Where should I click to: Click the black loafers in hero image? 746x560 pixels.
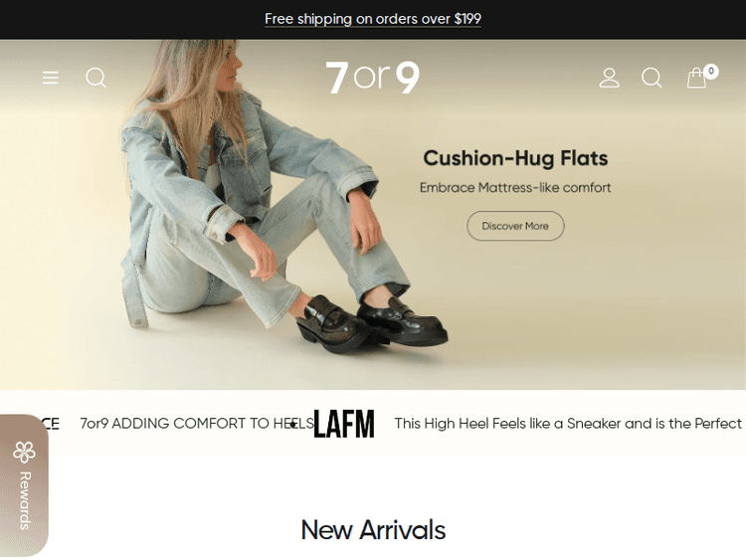tap(373, 323)
